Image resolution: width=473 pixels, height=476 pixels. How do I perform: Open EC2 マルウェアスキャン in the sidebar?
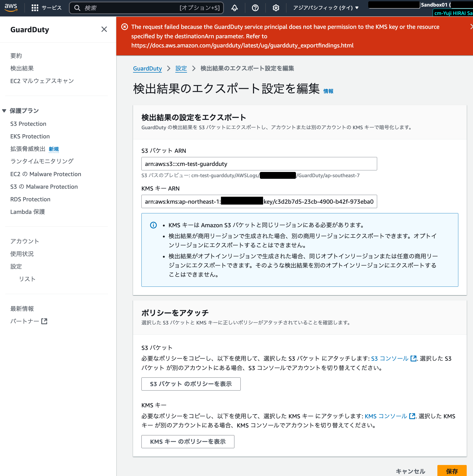(x=42, y=81)
